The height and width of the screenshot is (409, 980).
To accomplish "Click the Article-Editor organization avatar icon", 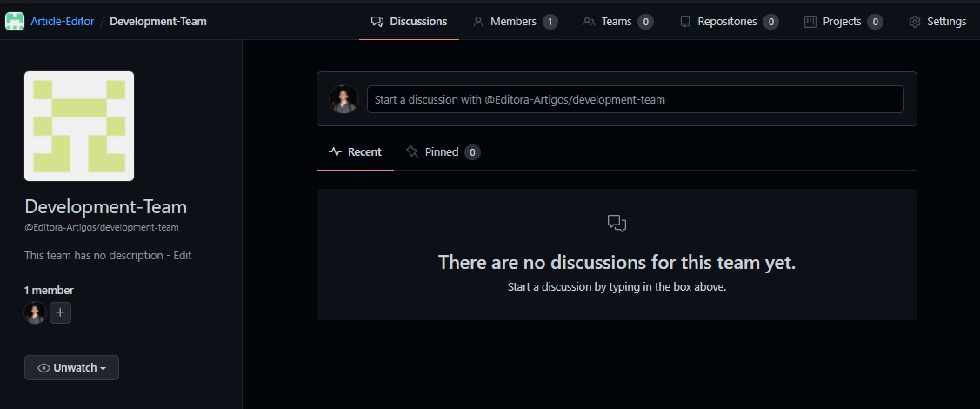I will click(15, 21).
